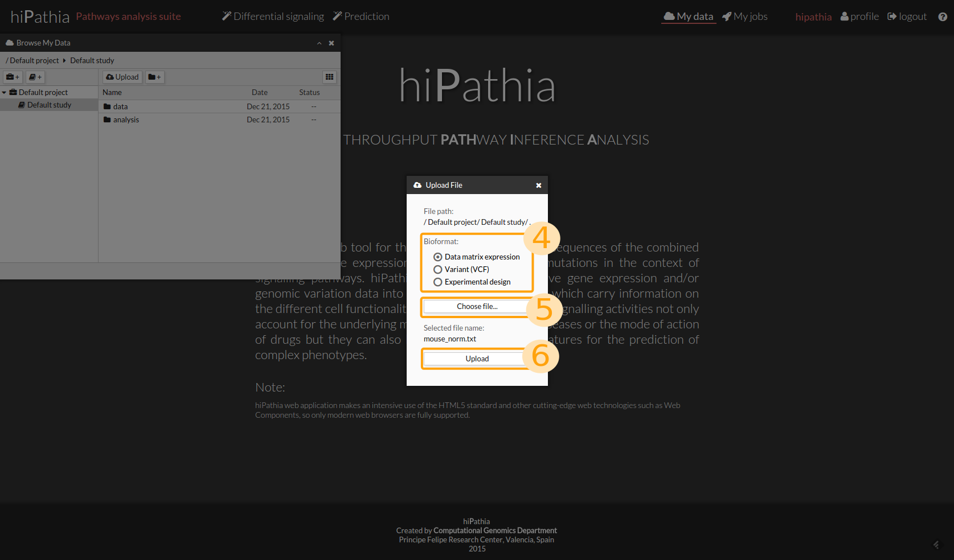Screen dimensions: 954x560
Task: Click Upload button in the dialog
Action: pyautogui.click(x=477, y=359)
